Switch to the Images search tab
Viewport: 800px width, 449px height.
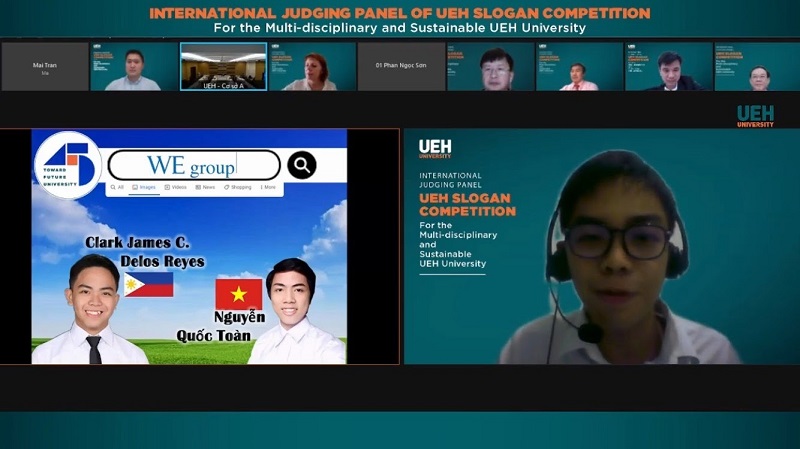[x=144, y=187]
